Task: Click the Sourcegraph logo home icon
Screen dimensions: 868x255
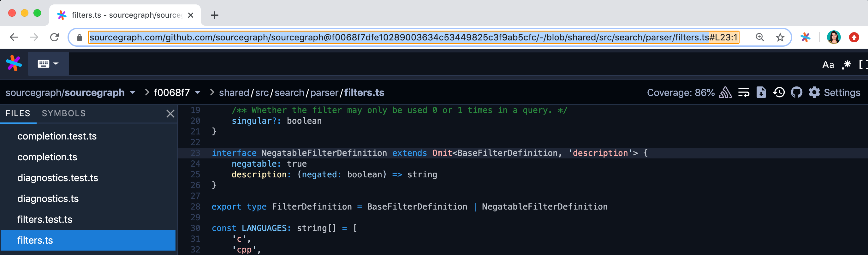Action: click(x=14, y=63)
